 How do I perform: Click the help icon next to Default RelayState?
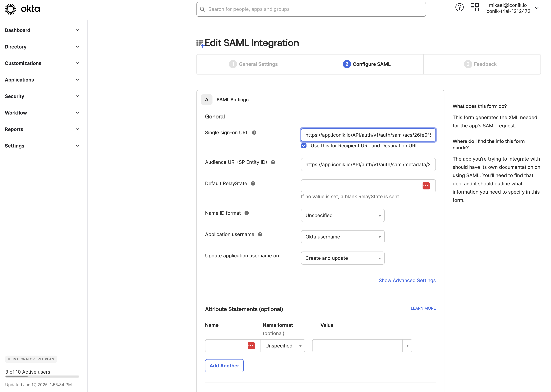click(253, 183)
